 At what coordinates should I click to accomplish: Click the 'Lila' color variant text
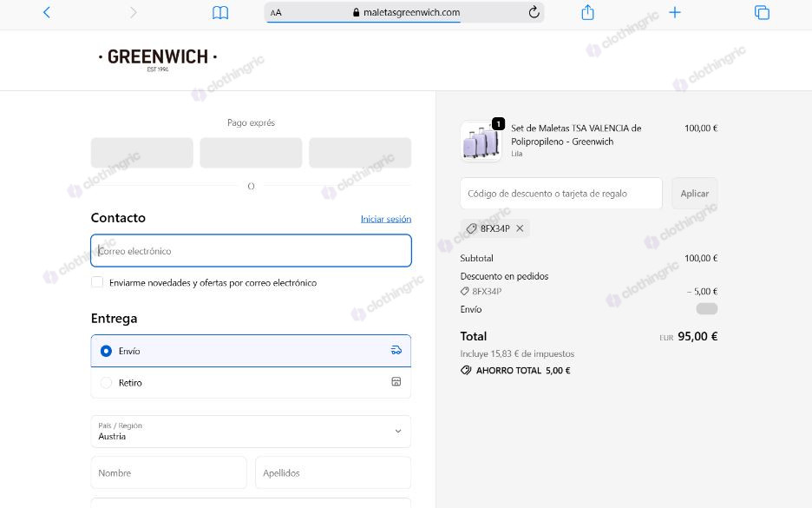click(x=517, y=154)
